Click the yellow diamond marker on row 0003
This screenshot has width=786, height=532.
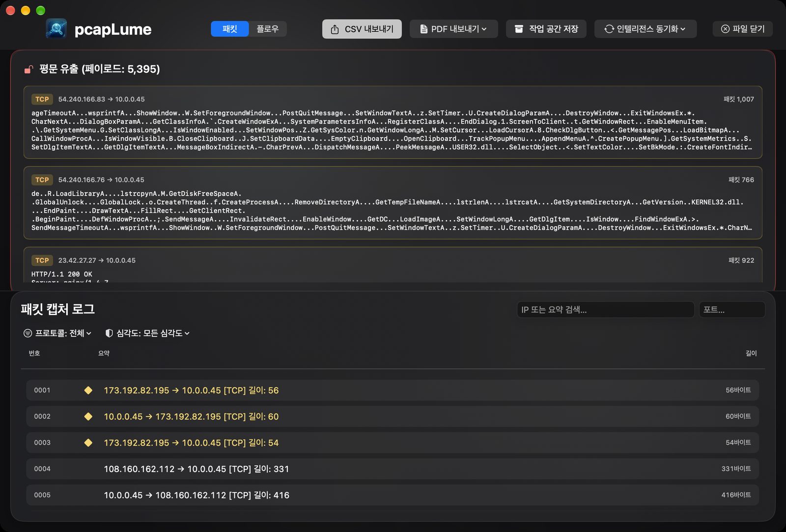pyautogui.click(x=88, y=443)
